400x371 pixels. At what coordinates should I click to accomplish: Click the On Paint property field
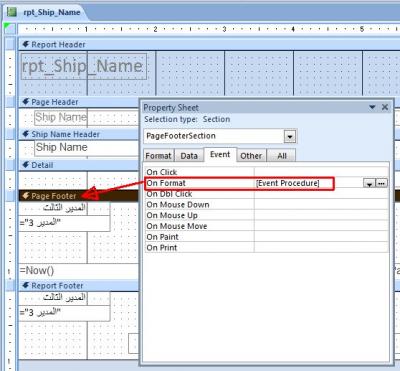click(321, 237)
